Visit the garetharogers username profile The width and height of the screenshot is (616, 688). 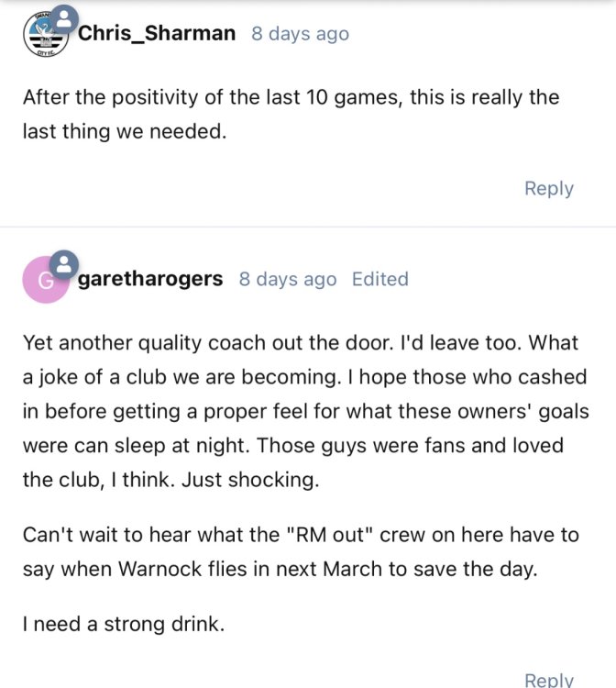150,279
